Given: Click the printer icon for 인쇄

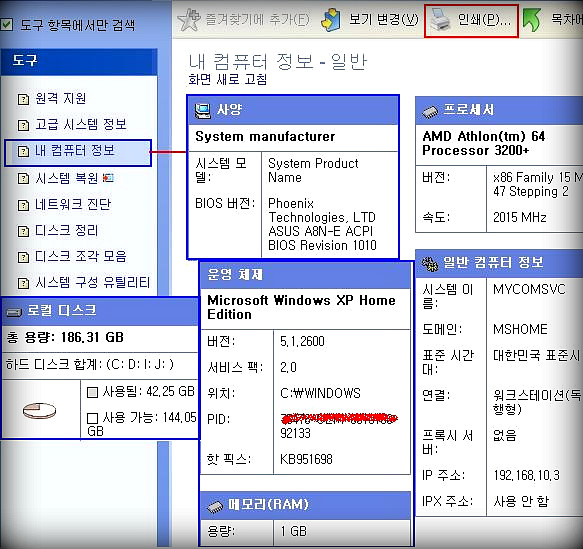Looking at the screenshot, I should 440,20.
